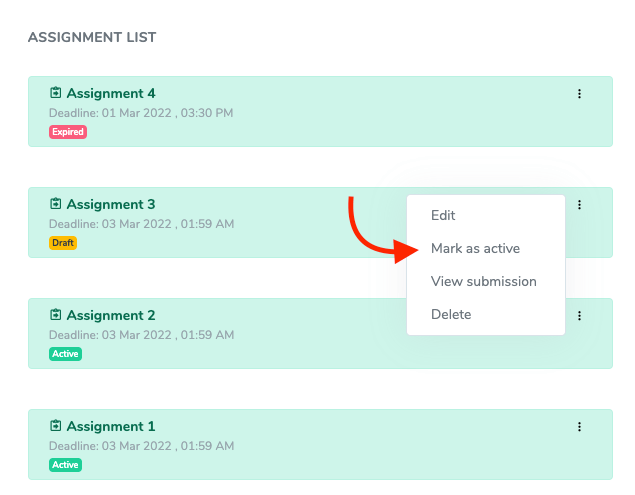The image size is (635, 495).
Task: Choose View submission from the menu
Action: tap(483, 281)
